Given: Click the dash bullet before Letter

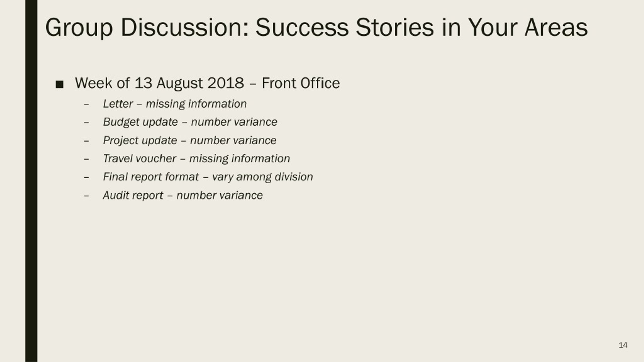Looking at the screenshot, I should (86, 104).
